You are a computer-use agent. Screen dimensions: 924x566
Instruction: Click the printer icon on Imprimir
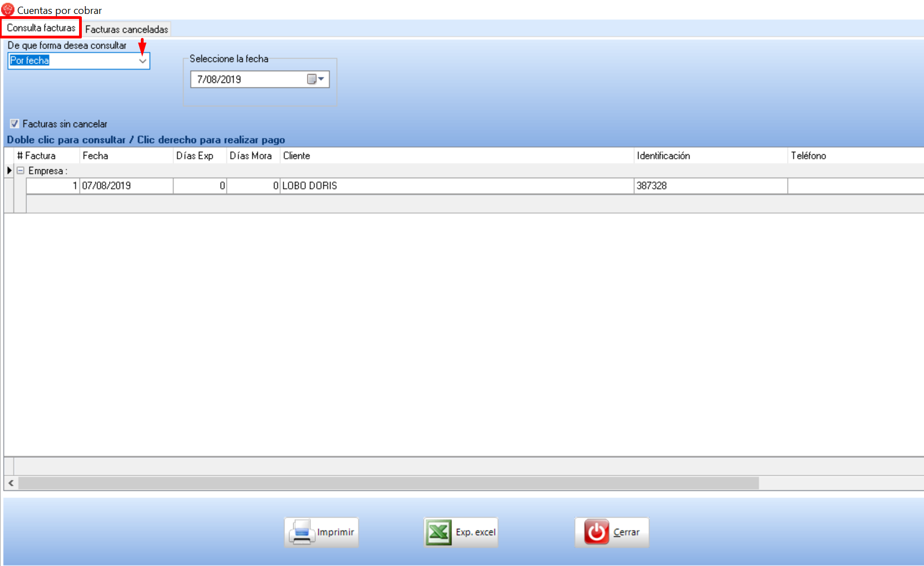tap(301, 533)
